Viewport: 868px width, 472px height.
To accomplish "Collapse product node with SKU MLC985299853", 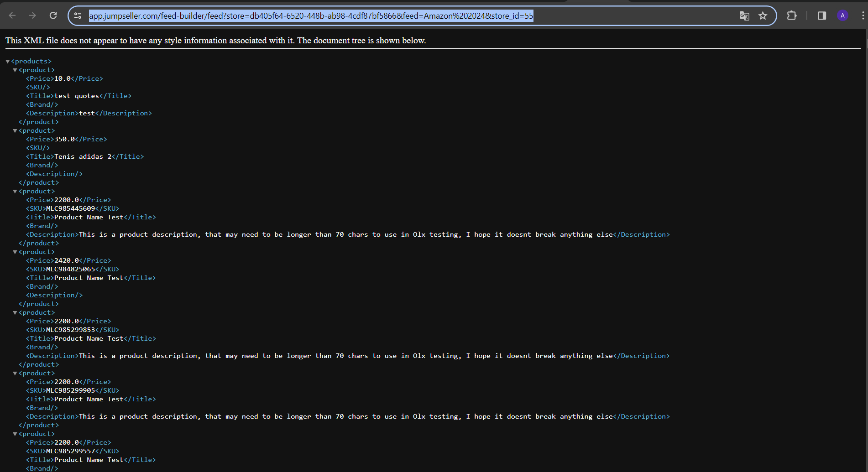I will [x=15, y=312].
